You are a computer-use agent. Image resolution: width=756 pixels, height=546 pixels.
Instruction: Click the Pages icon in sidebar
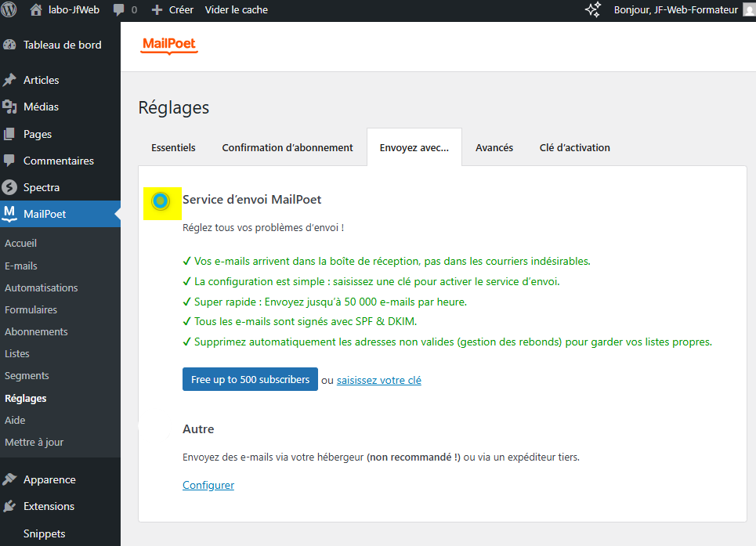pos(9,134)
